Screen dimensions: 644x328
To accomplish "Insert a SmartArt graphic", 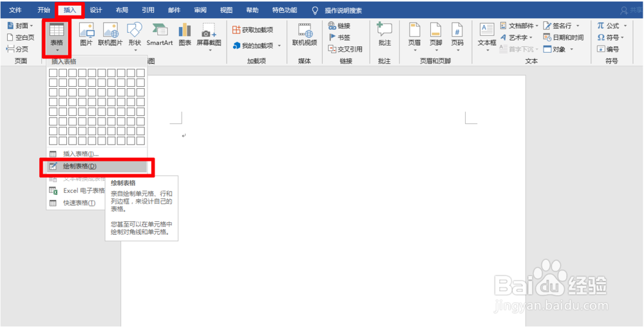I will 160,35.
